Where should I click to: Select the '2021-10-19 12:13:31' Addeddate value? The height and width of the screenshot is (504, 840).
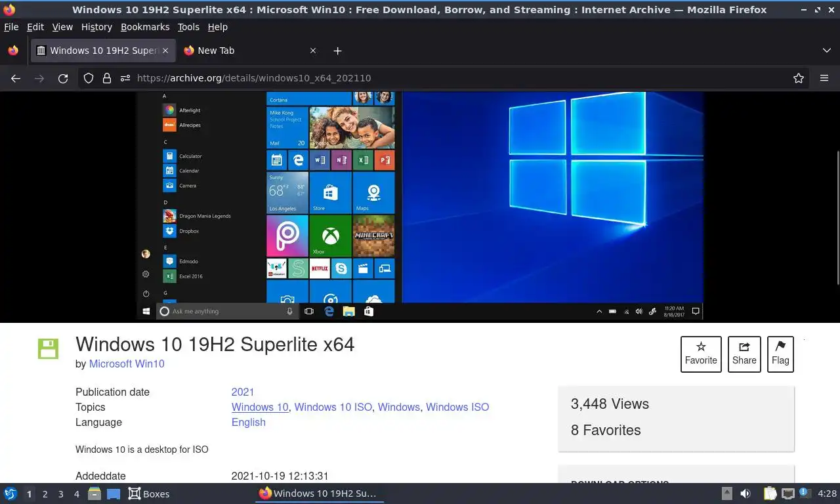(280, 476)
